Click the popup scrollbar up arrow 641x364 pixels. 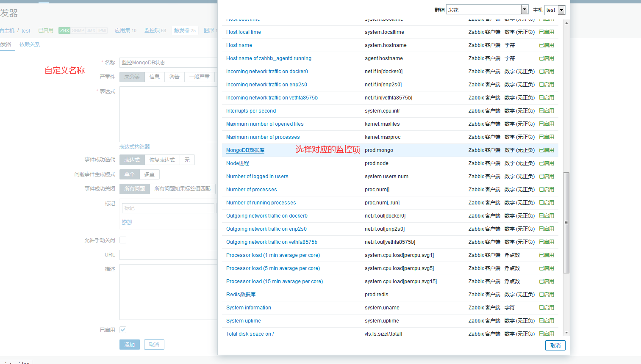(566, 23)
